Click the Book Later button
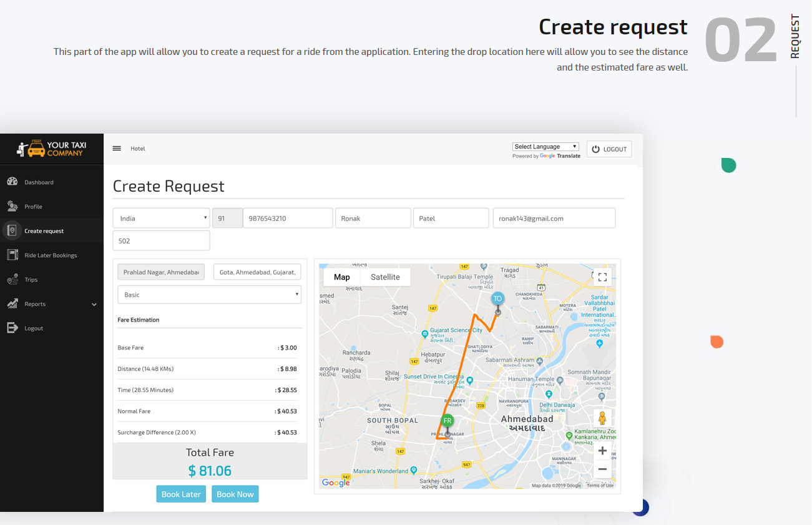Image resolution: width=812 pixels, height=525 pixels. [x=181, y=494]
